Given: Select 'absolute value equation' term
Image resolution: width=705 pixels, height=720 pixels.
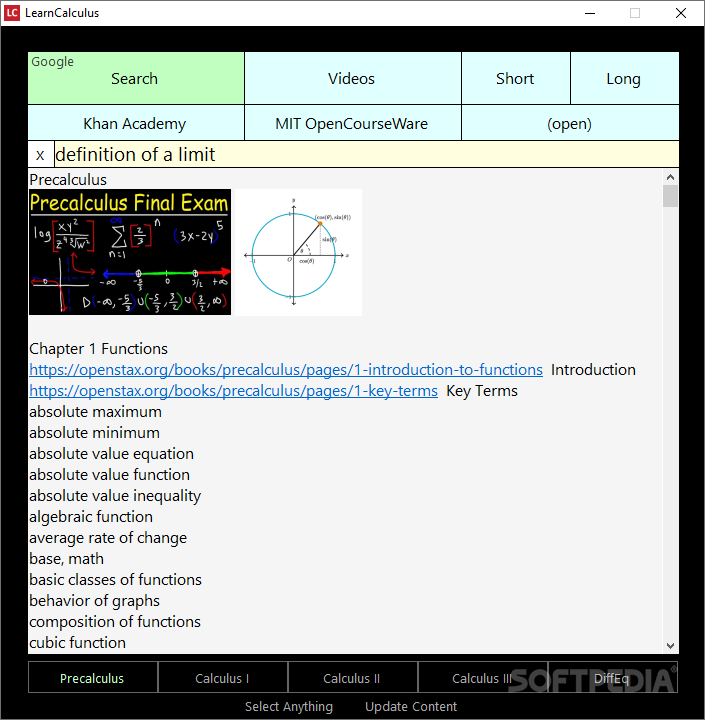Looking at the screenshot, I should pyautogui.click(x=112, y=454).
